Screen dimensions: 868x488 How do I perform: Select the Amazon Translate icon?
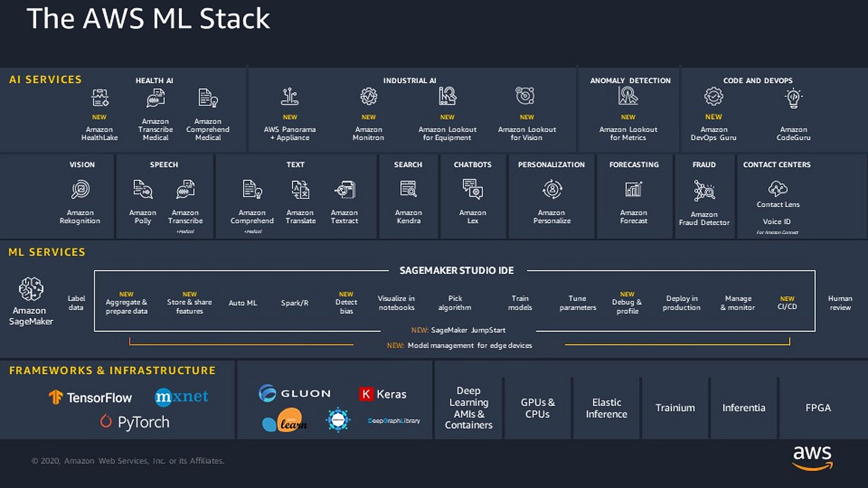point(300,189)
